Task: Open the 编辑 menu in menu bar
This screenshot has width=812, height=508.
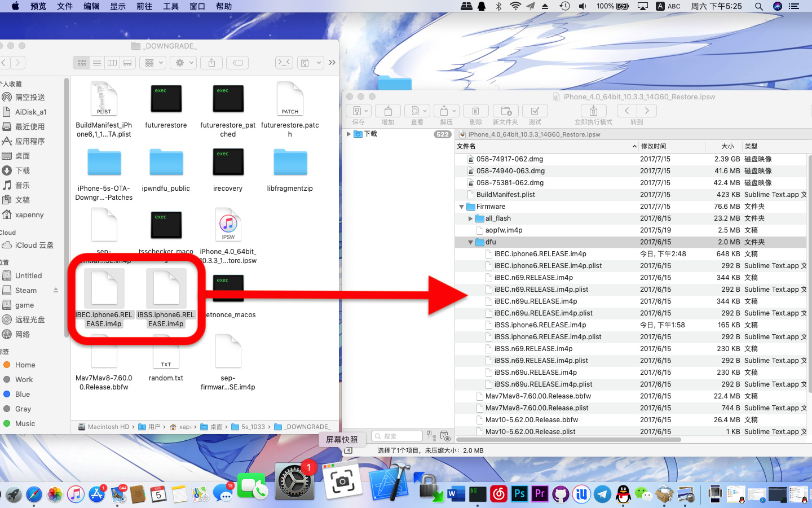Action: point(91,6)
